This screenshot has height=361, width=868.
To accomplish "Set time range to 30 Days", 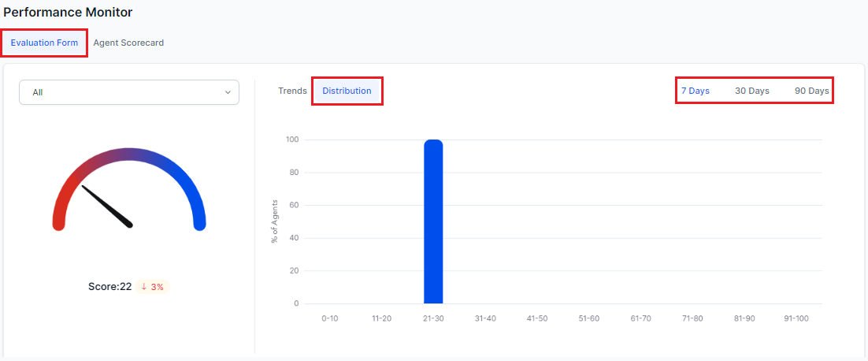I will pyautogui.click(x=752, y=91).
